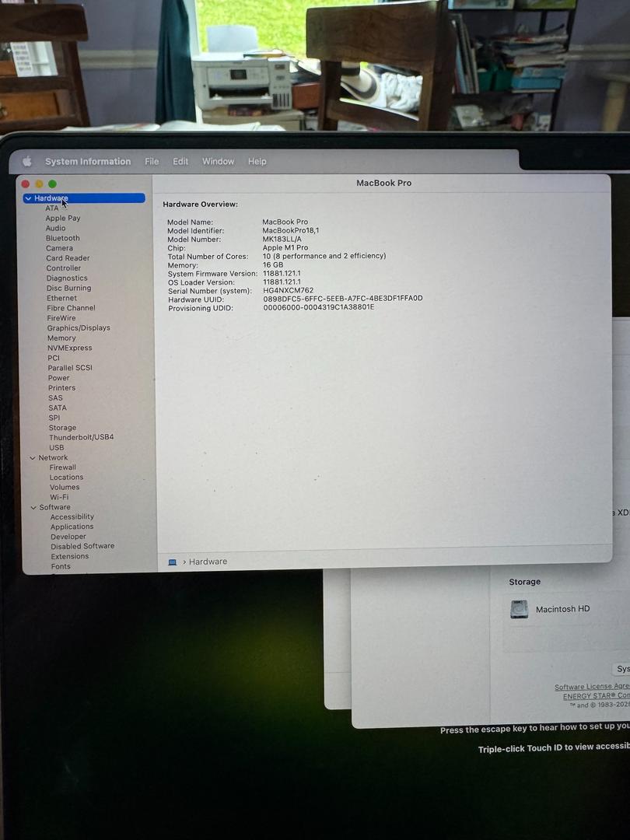Collapse the Network section
Screen dimensions: 630x840
coord(33,458)
